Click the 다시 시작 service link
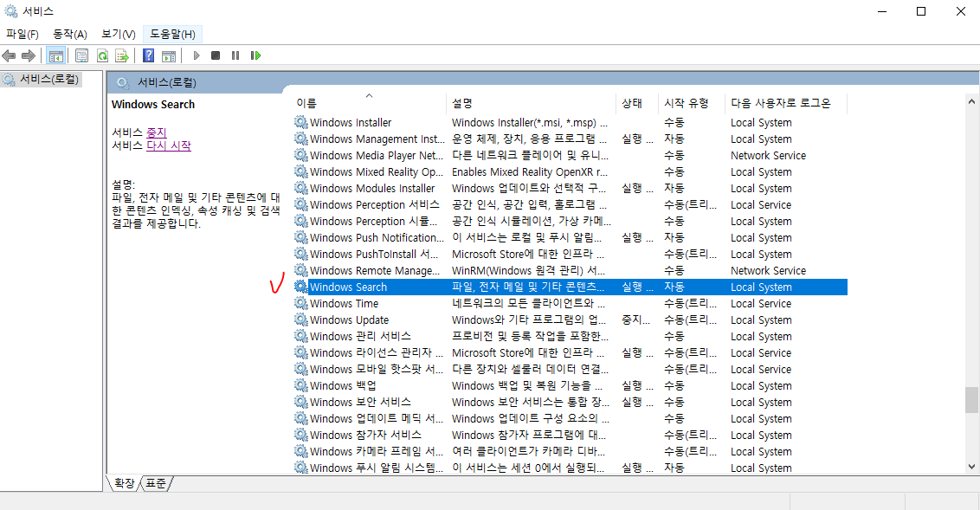 click(x=169, y=145)
